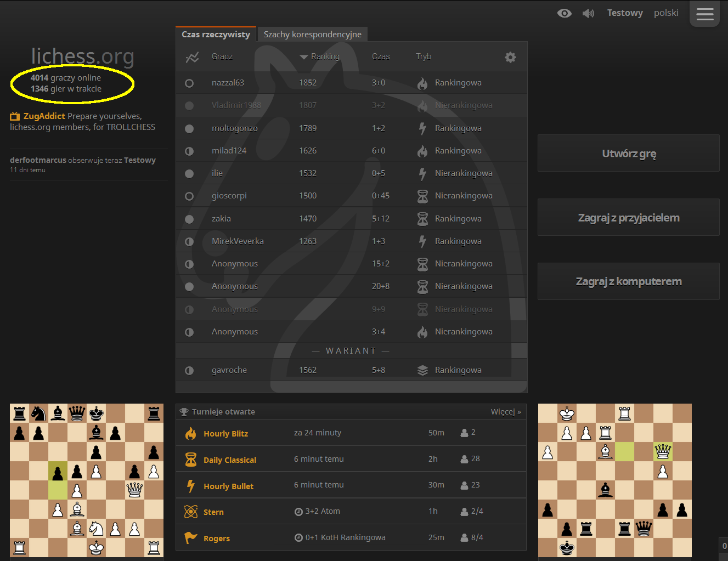Join MirekVeverka's 1+3 game
This screenshot has height=561, width=728.
[x=352, y=241]
